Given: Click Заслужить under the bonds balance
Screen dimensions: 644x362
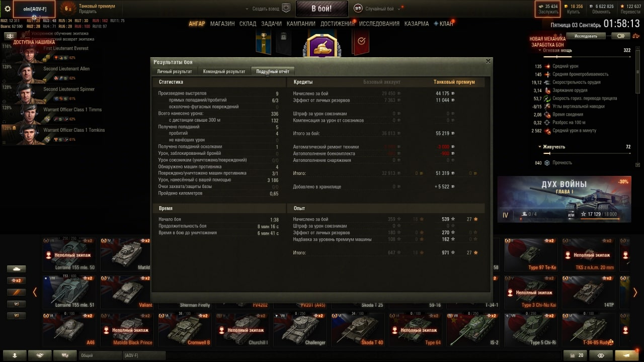Looking at the screenshot, I should click(x=548, y=12).
